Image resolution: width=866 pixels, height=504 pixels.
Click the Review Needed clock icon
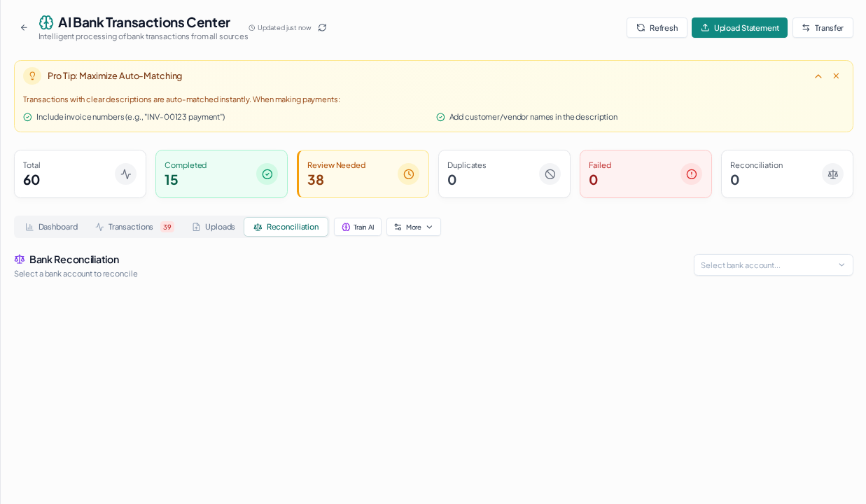pyautogui.click(x=409, y=174)
